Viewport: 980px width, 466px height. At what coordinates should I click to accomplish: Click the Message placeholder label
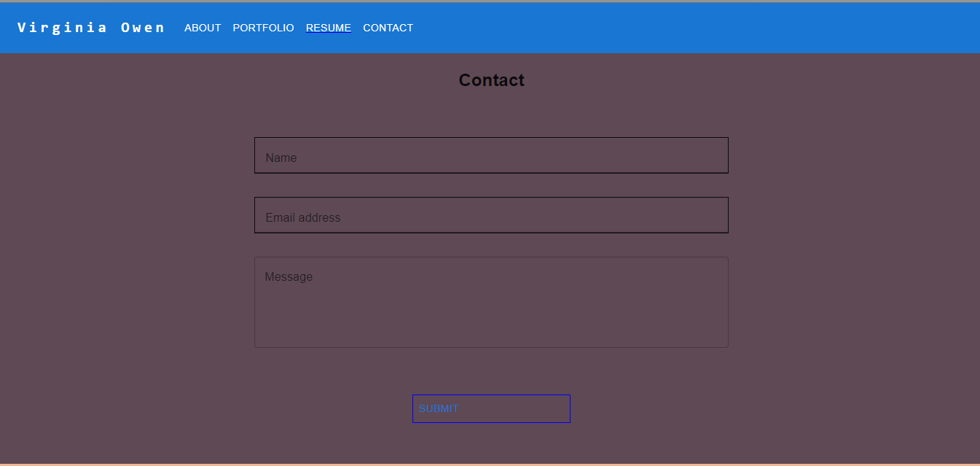289,276
